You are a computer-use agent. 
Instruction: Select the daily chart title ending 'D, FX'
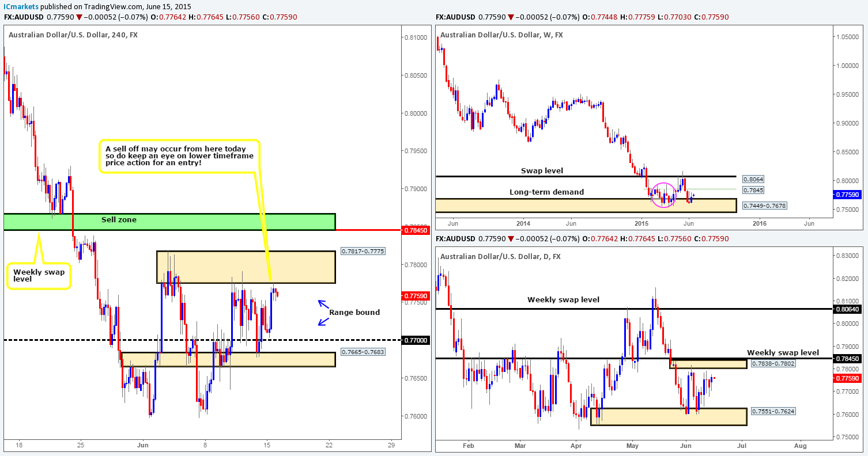point(501,256)
